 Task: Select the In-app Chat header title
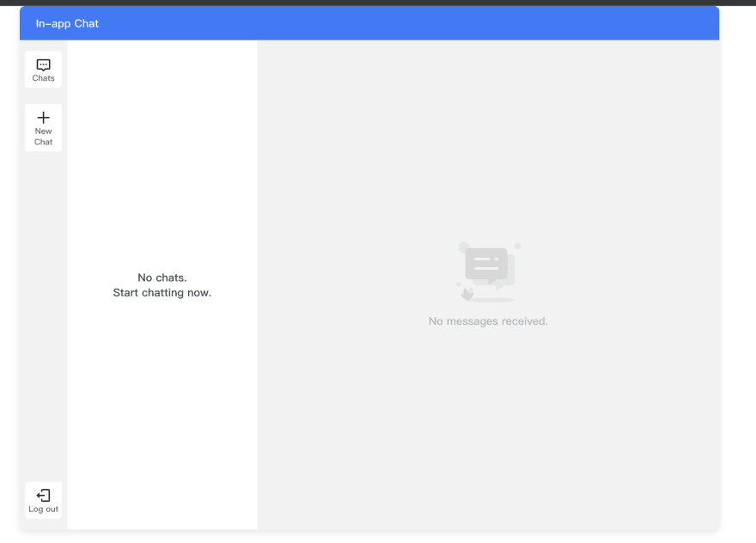point(67,24)
